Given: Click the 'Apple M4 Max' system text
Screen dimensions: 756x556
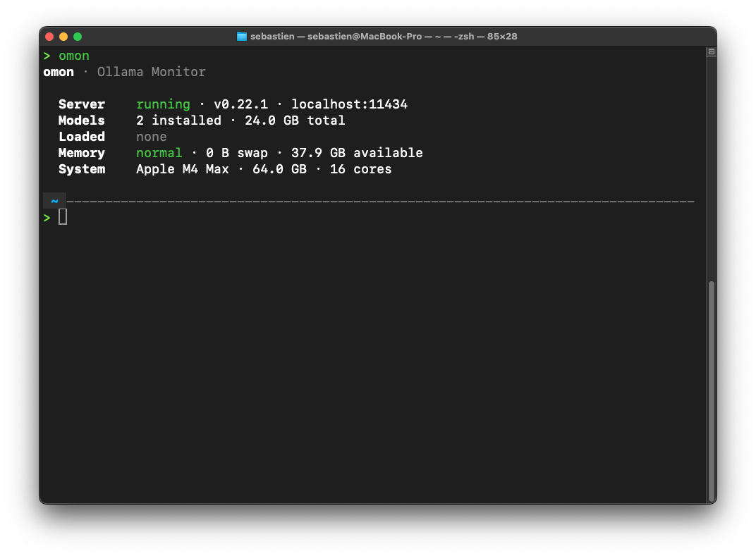Looking at the screenshot, I should click(x=182, y=169).
